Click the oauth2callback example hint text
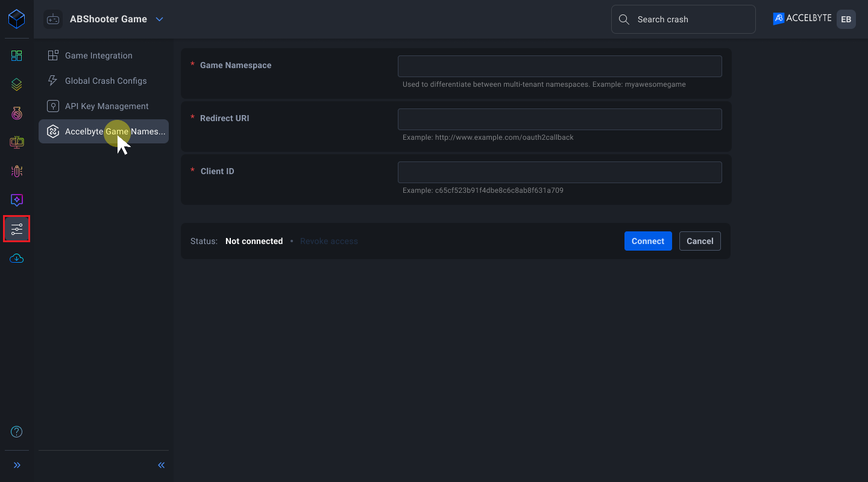The image size is (868, 482). (488, 137)
